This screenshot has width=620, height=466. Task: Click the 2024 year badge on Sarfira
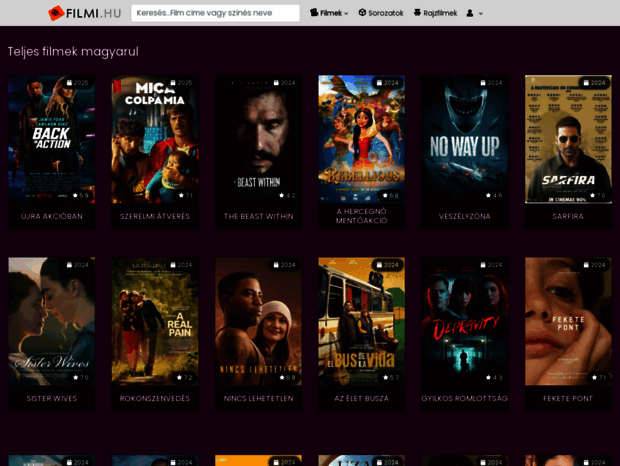point(594,83)
